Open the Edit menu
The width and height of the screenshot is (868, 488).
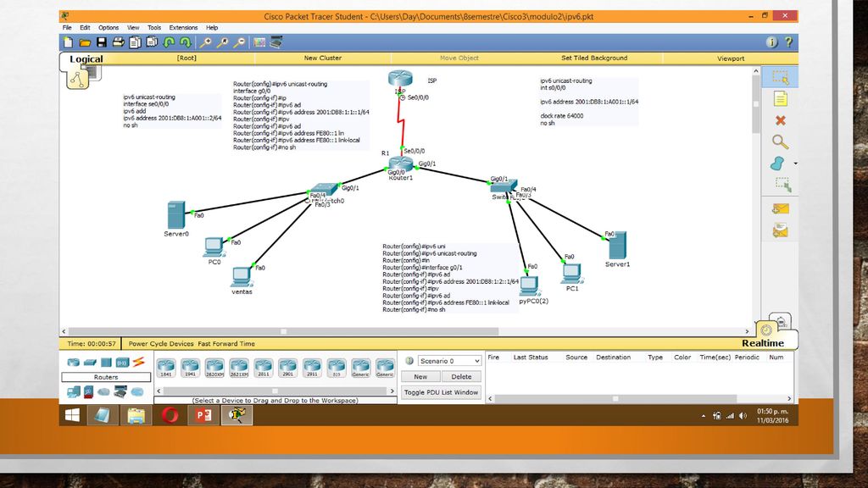click(85, 27)
